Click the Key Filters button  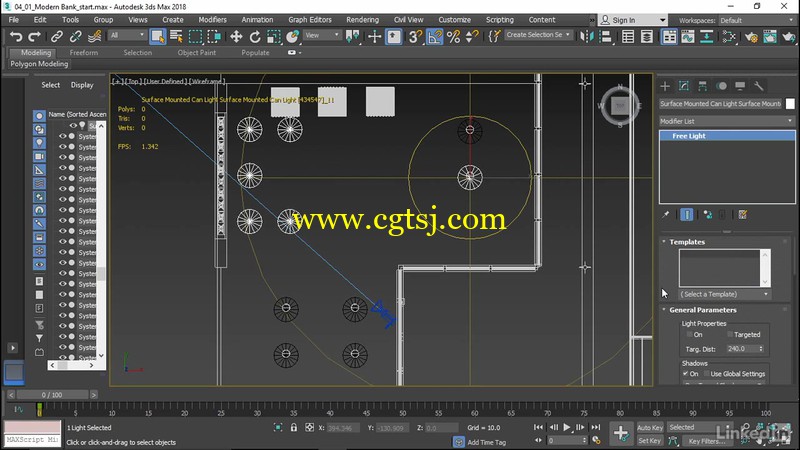pyautogui.click(x=707, y=441)
